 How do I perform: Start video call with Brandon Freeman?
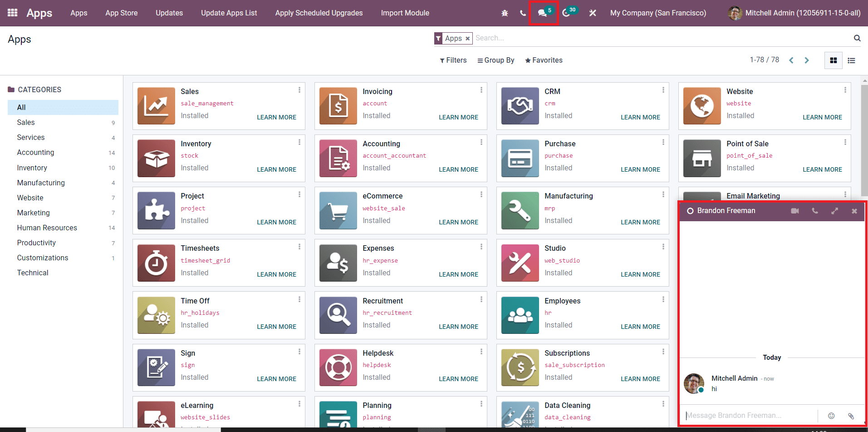[x=795, y=211]
